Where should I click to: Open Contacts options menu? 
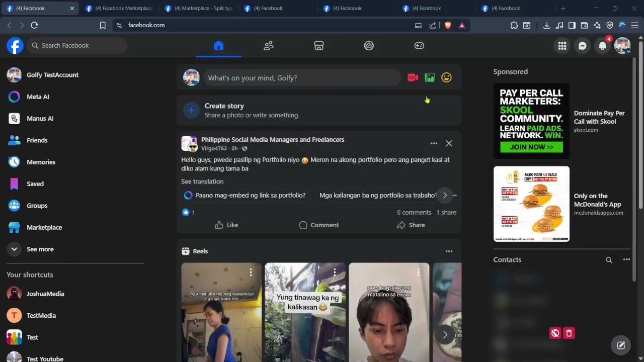point(626,259)
